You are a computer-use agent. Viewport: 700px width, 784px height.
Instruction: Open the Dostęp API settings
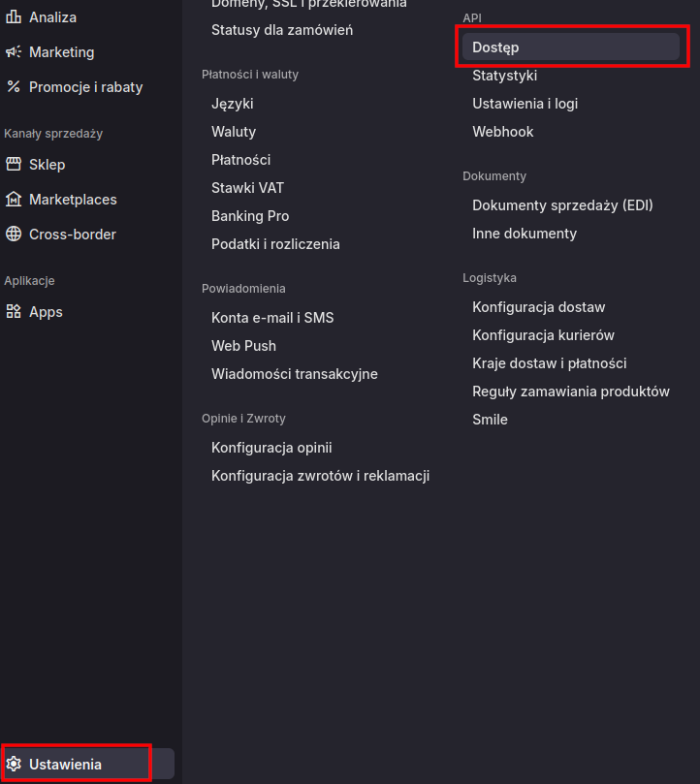(x=495, y=47)
